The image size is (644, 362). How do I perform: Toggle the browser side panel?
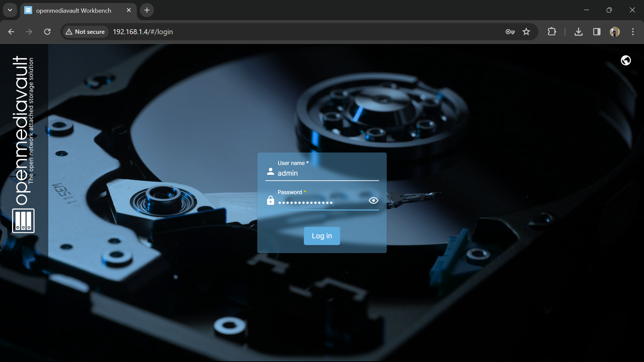[x=597, y=32]
